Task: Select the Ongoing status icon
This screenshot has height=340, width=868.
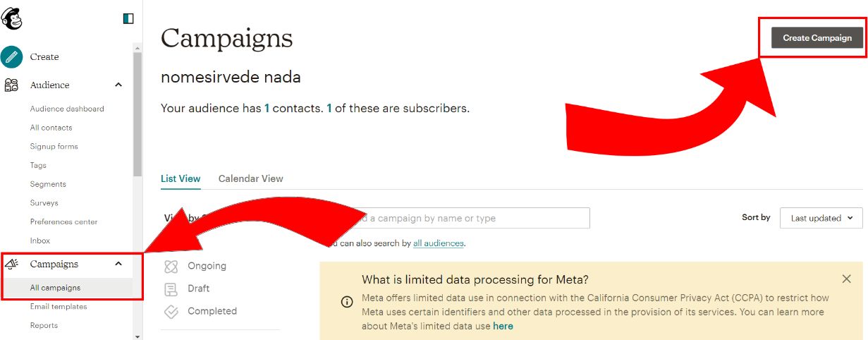Action: 171,267
